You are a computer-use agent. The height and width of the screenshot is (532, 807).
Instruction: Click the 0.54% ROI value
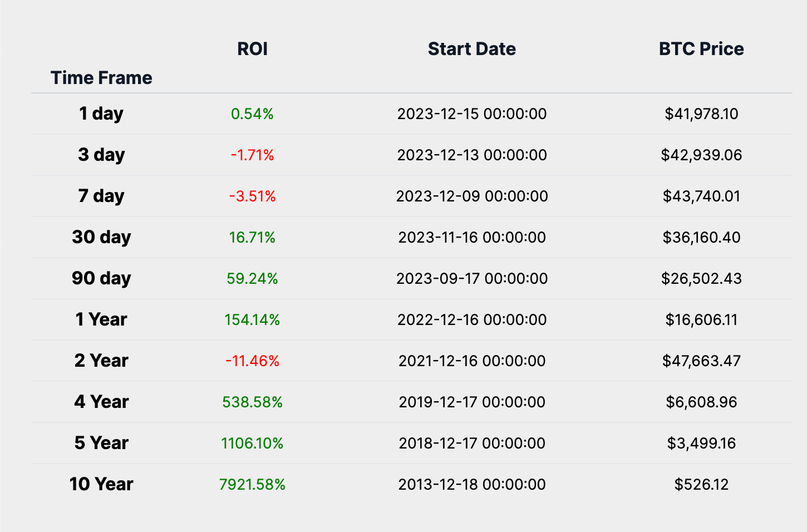(252, 114)
